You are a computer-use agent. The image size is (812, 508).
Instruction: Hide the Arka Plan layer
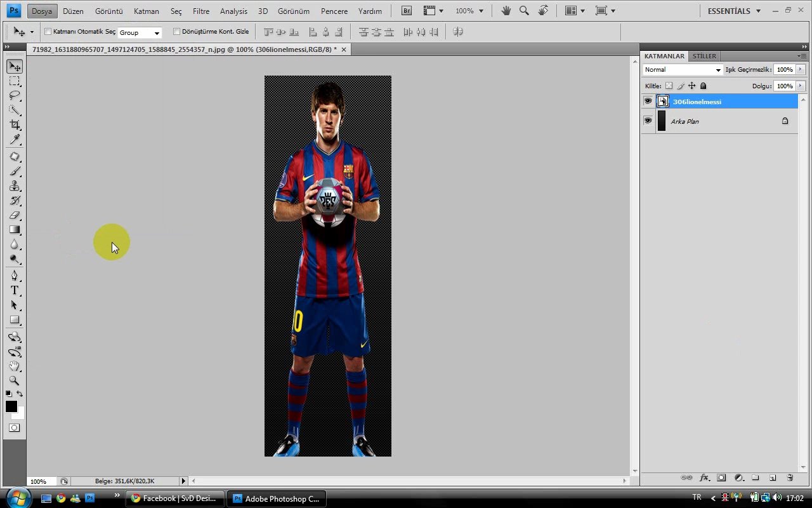648,121
